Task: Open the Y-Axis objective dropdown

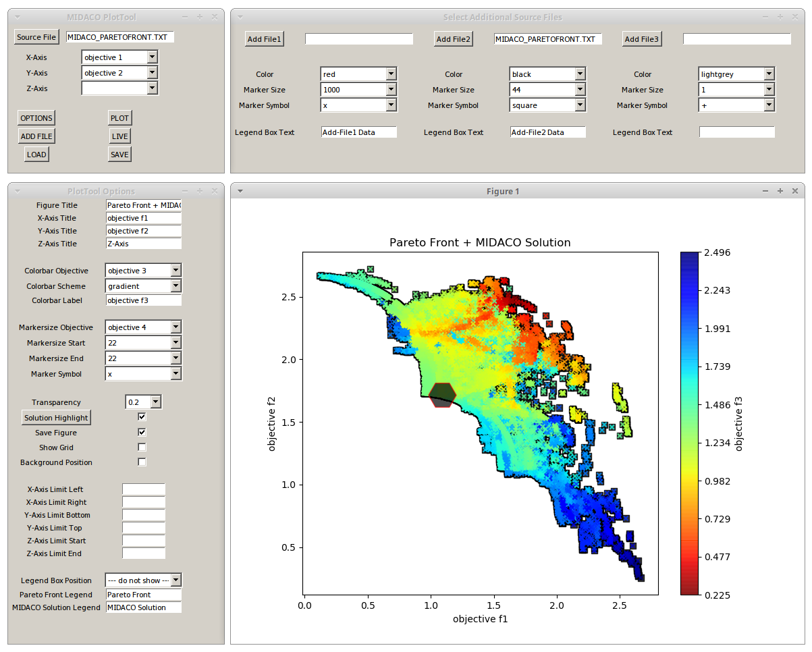Action: [x=119, y=73]
